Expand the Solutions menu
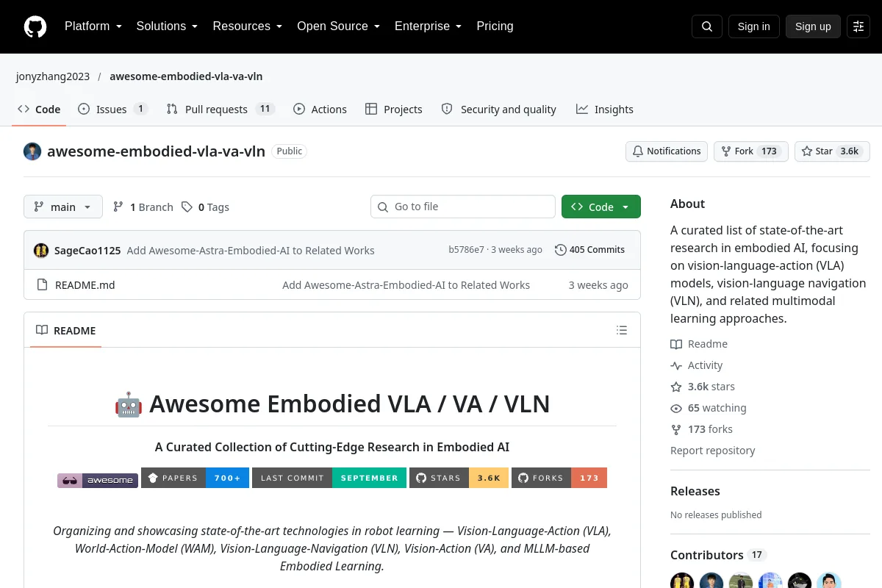This screenshot has height=588, width=882. (167, 26)
